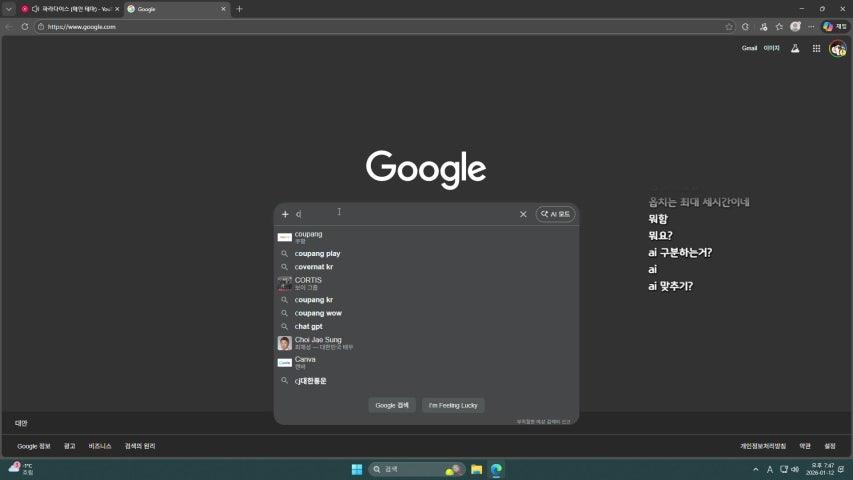Open the favorites list icon
Screen dimensions: 853x480
779,27
